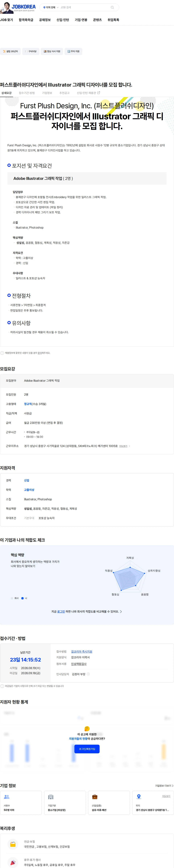Open the 콘텐츠 menu

[98, 20]
